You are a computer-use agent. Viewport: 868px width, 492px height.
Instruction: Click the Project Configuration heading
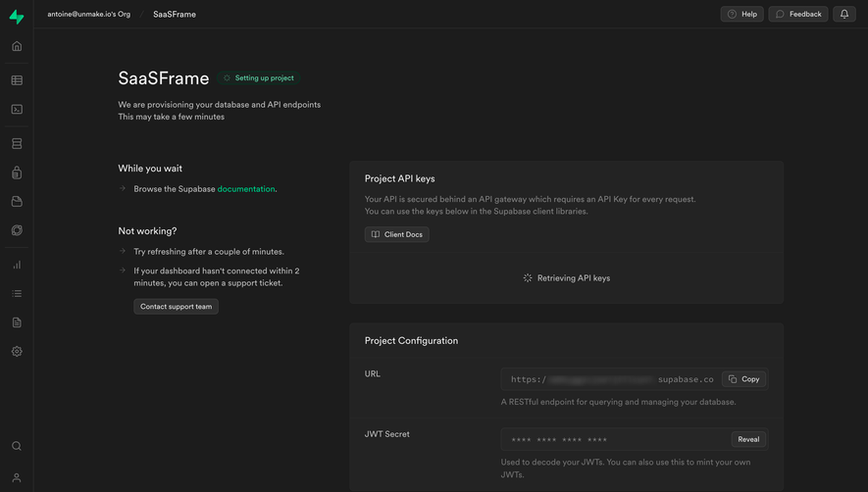[411, 341]
